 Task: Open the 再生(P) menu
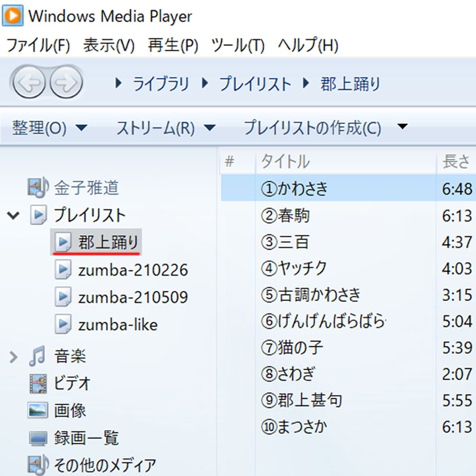click(x=173, y=45)
